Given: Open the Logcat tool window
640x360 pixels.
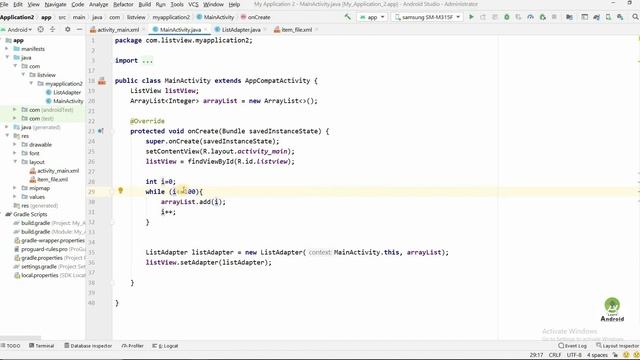Looking at the screenshot, I should pos(165,346).
